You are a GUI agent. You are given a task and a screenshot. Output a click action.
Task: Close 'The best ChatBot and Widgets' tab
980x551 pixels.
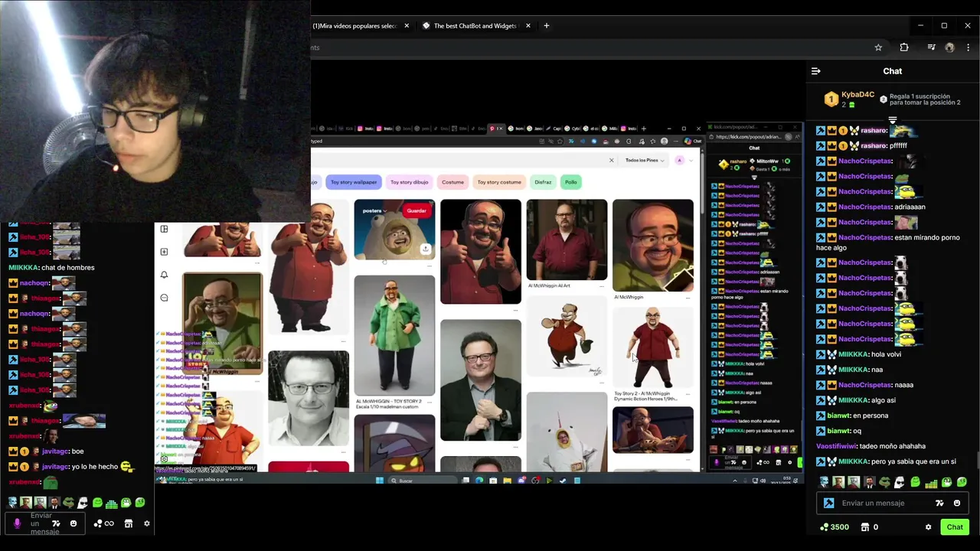click(528, 25)
